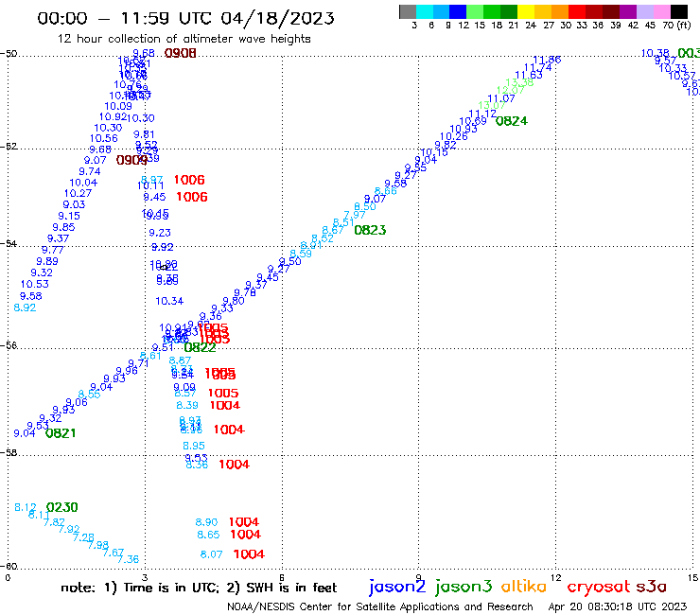Click the wave height value '10.53'
This screenshot has height=615, width=700.
coord(34,284)
